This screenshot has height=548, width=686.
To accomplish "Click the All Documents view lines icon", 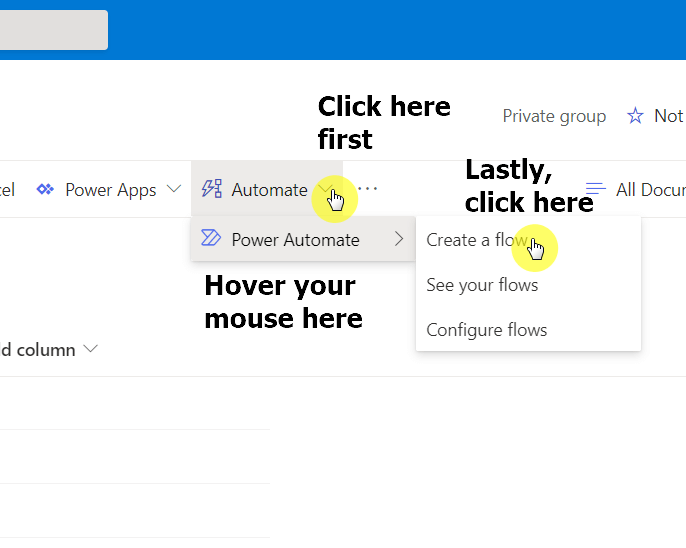I will pos(595,189).
